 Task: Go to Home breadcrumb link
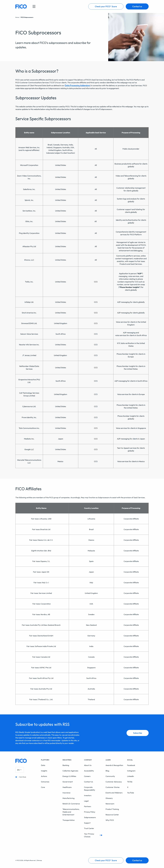(17, 17)
